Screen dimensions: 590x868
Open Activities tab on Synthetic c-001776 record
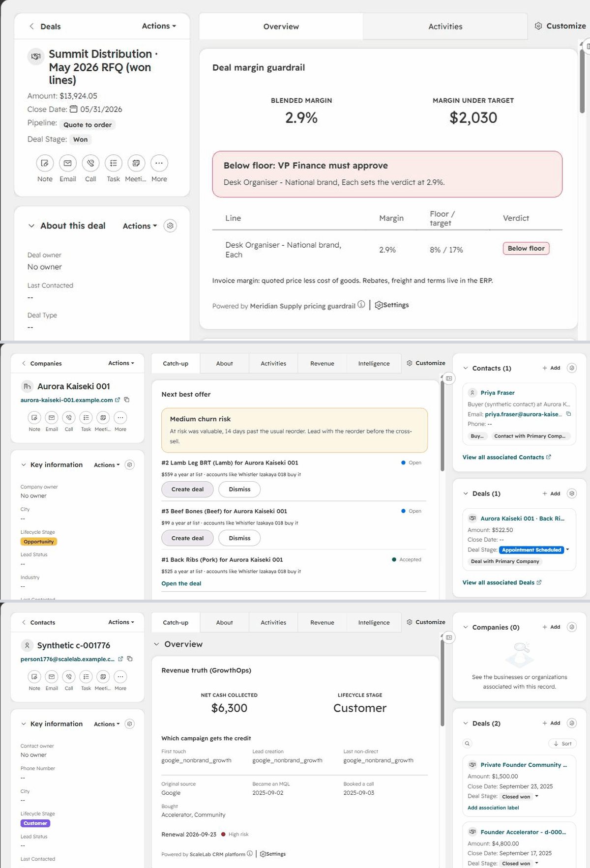click(273, 623)
